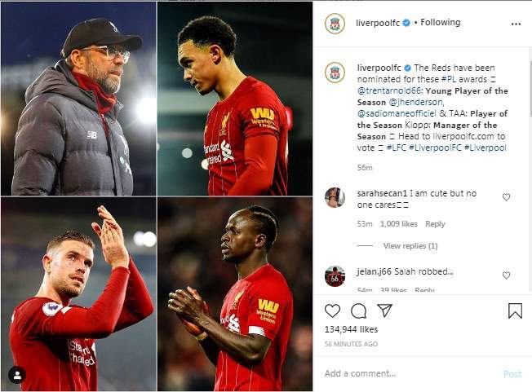Open @trentarnold66 mention in caption
Viewport: 532px width, 392px height.
[390, 90]
